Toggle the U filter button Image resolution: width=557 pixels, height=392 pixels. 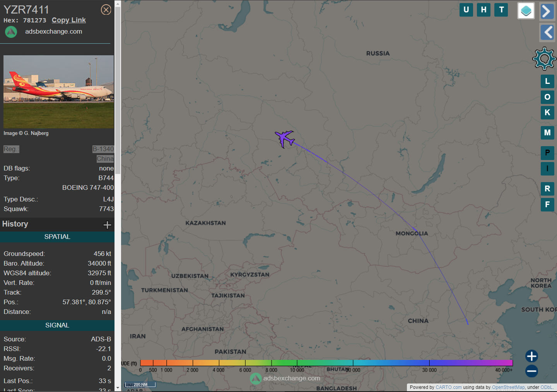click(466, 10)
